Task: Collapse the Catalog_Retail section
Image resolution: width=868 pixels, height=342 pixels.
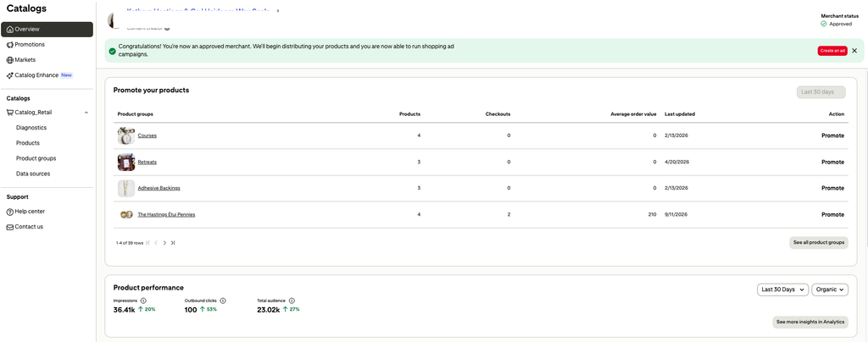Action: pyautogui.click(x=86, y=113)
